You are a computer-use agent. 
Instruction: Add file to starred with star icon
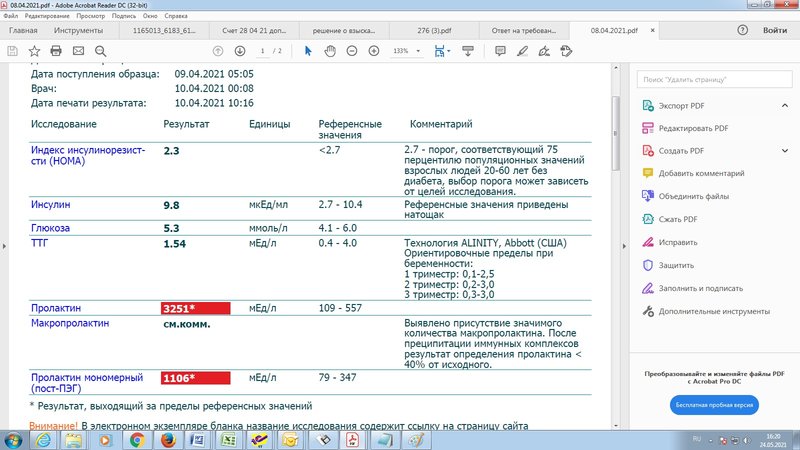click(x=34, y=51)
